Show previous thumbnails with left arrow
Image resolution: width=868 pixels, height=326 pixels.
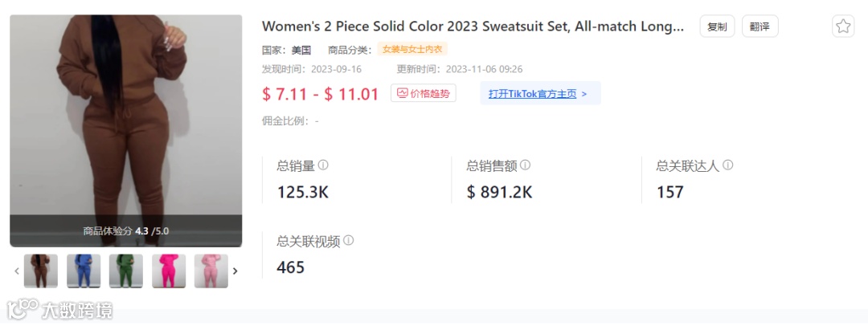coord(17,271)
